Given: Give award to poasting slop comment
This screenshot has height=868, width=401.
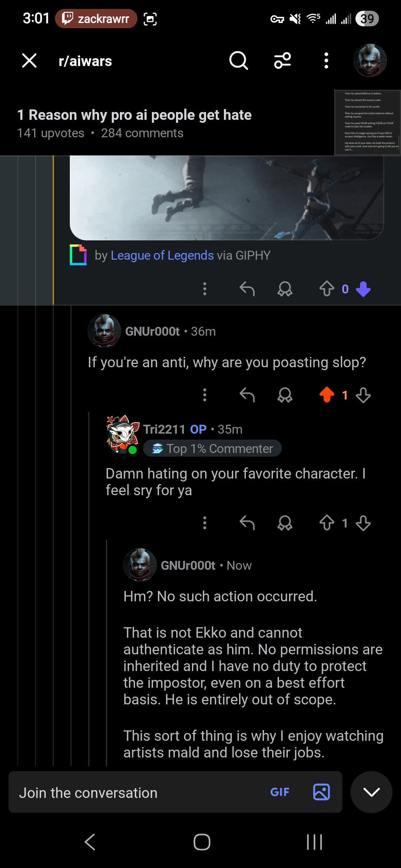Looking at the screenshot, I should (x=285, y=395).
